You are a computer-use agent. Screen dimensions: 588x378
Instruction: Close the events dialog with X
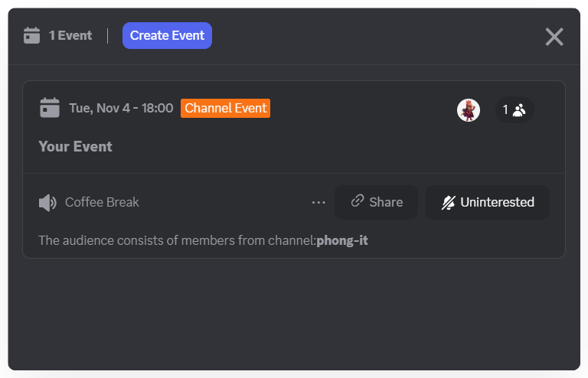(554, 37)
